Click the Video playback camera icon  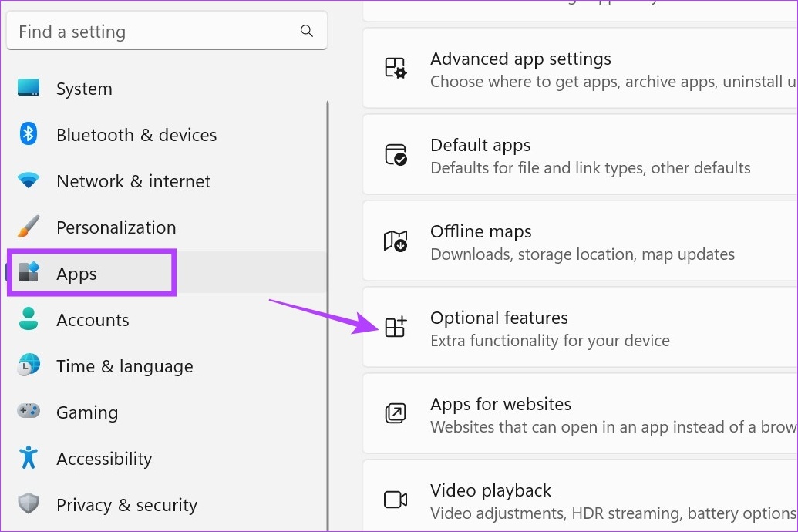396,500
